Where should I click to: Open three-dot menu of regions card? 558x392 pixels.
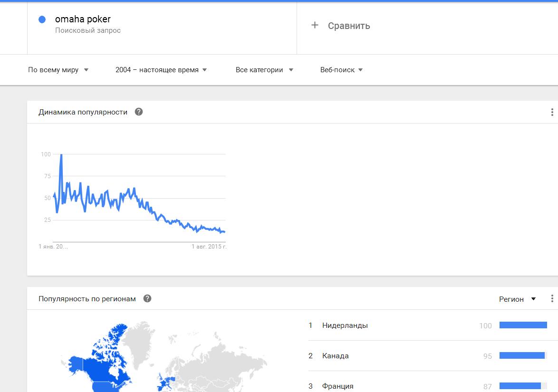tap(552, 298)
